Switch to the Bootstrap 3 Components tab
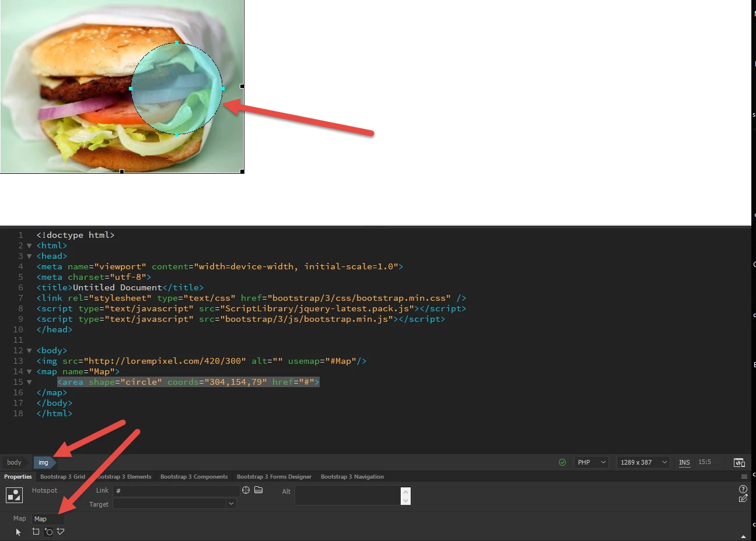 (194, 477)
